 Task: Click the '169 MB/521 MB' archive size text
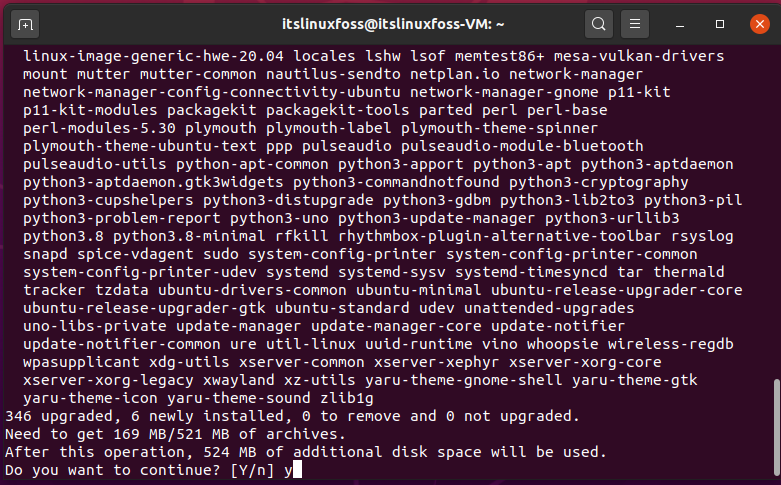click(x=171, y=434)
